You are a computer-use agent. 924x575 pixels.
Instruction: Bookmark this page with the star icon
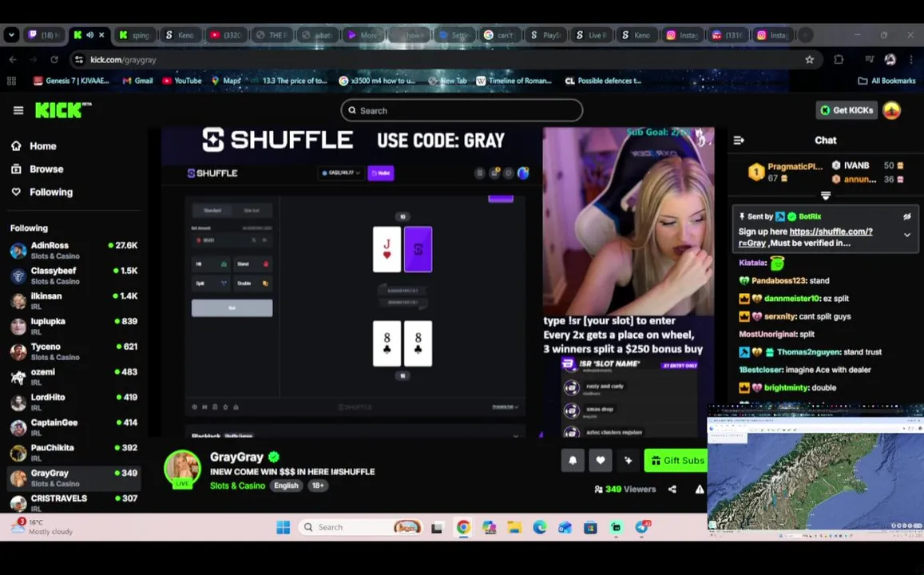(809, 60)
